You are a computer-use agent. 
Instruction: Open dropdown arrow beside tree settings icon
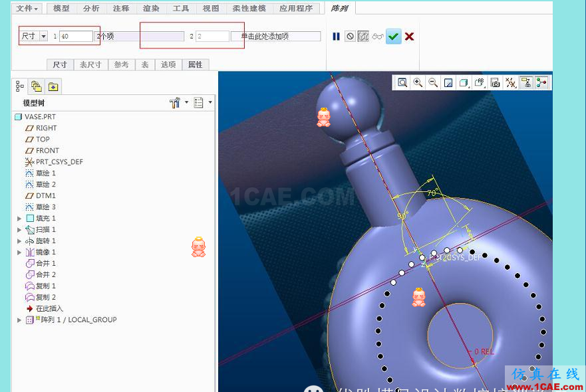coord(186,102)
